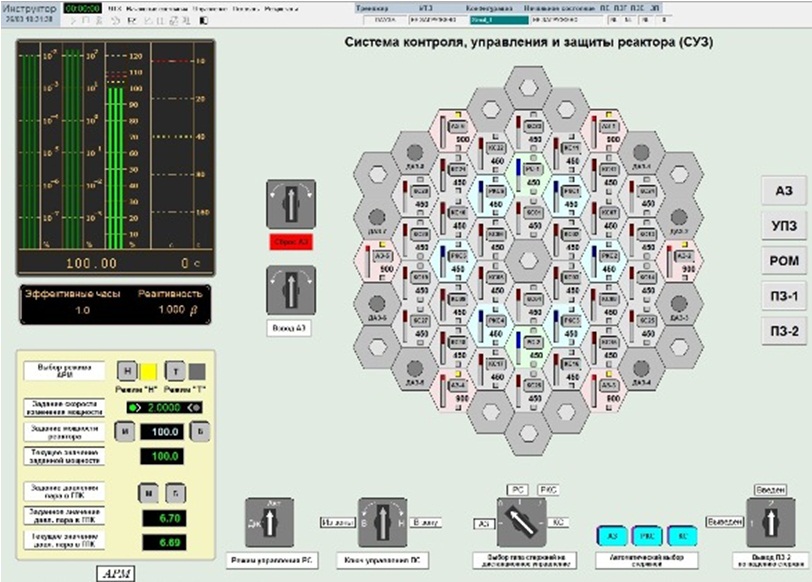Activate the УПЗ protection button
This screenshot has width=812, height=582.
tap(784, 226)
